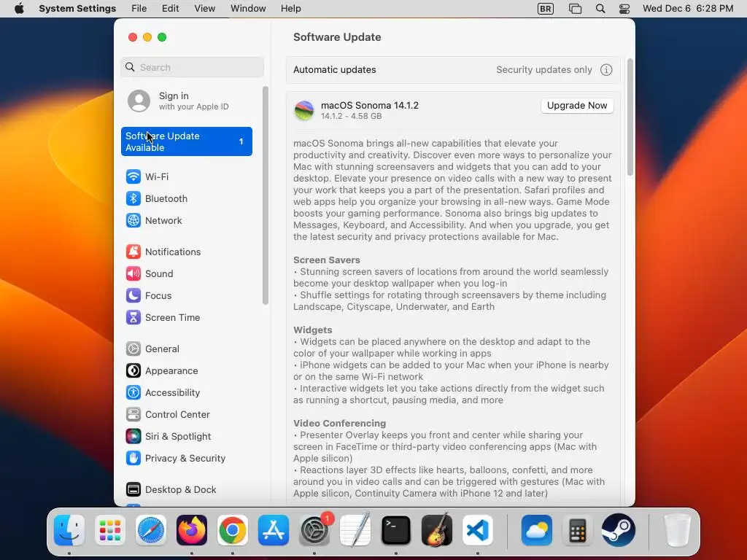This screenshot has width=747, height=560.
Task: Select the Screen Time hourglass icon
Action: (133, 318)
